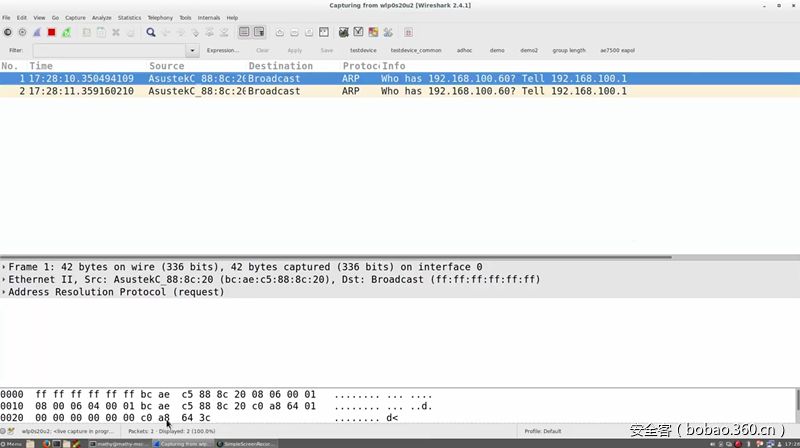
Task: Apply the ae7500 eapol filter shortcut
Action: 617,51
